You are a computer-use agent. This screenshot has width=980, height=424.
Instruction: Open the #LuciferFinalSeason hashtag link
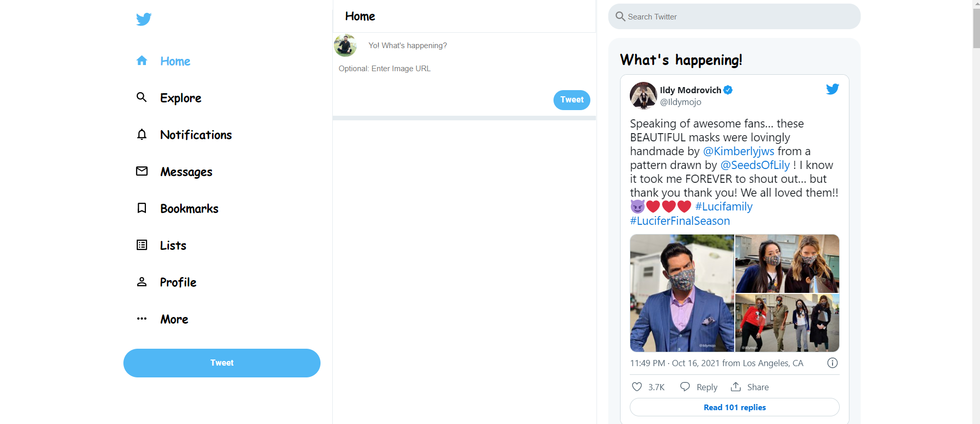click(x=680, y=221)
